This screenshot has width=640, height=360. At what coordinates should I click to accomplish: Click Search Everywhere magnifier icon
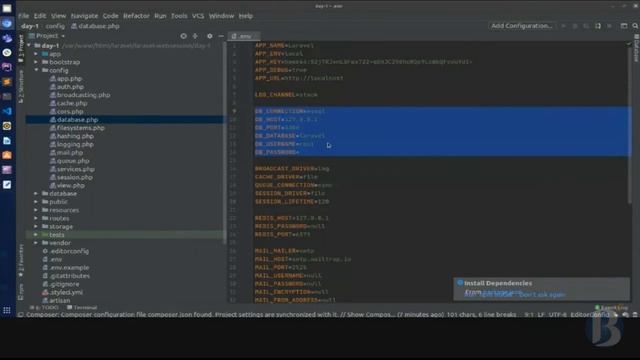pos(635,26)
